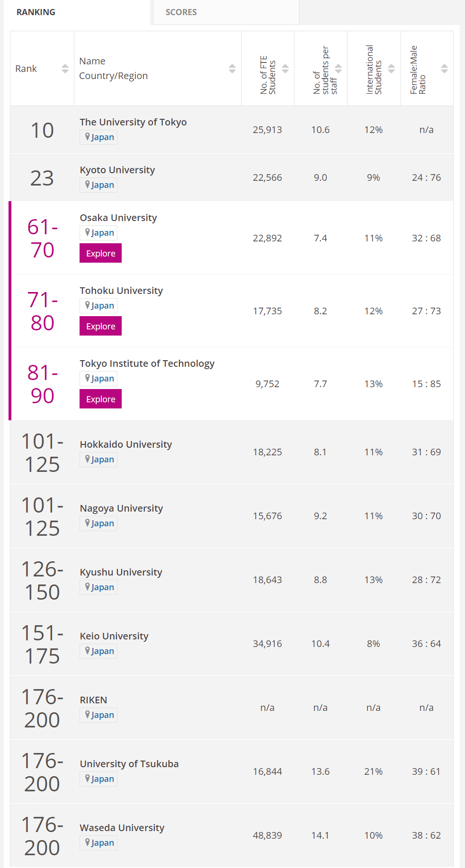
Task: Switch to the SCORES tab
Action: click(181, 12)
